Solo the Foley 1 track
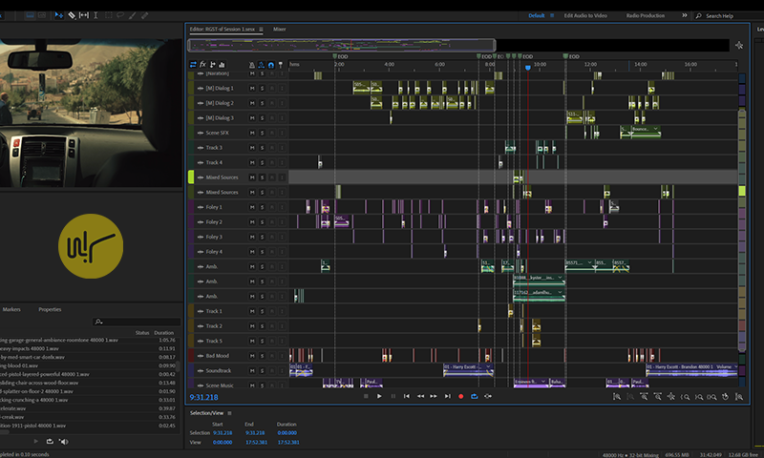The width and height of the screenshot is (764, 458). (x=262, y=207)
